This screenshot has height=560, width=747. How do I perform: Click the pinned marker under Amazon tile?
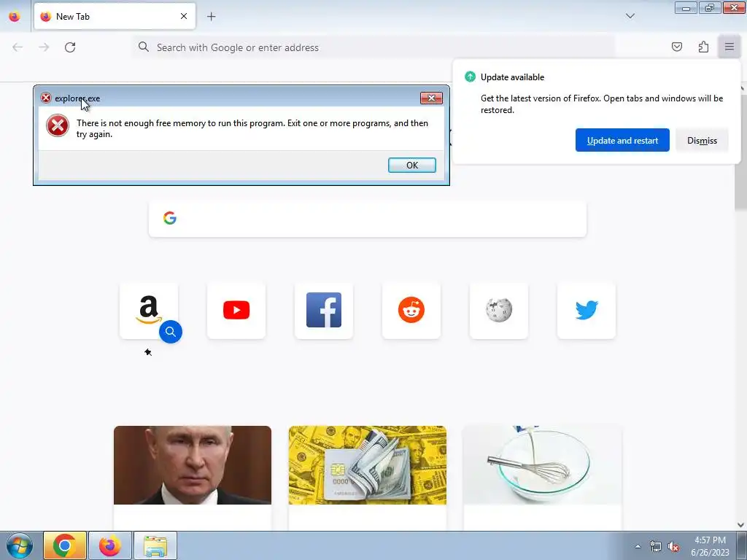[x=148, y=352]
